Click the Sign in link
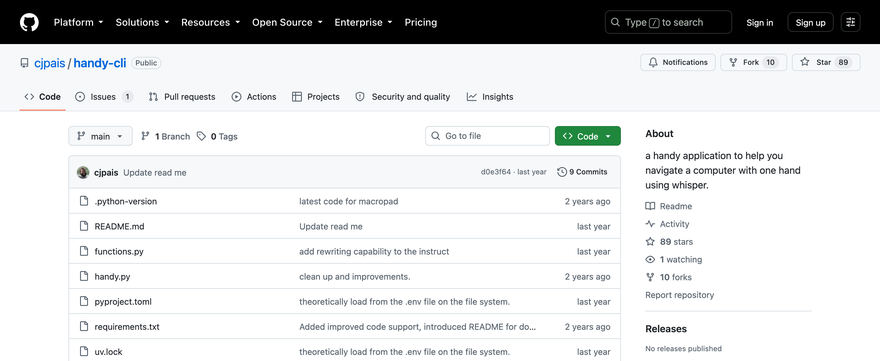This screenshot has height=361, width=880. 759,22
